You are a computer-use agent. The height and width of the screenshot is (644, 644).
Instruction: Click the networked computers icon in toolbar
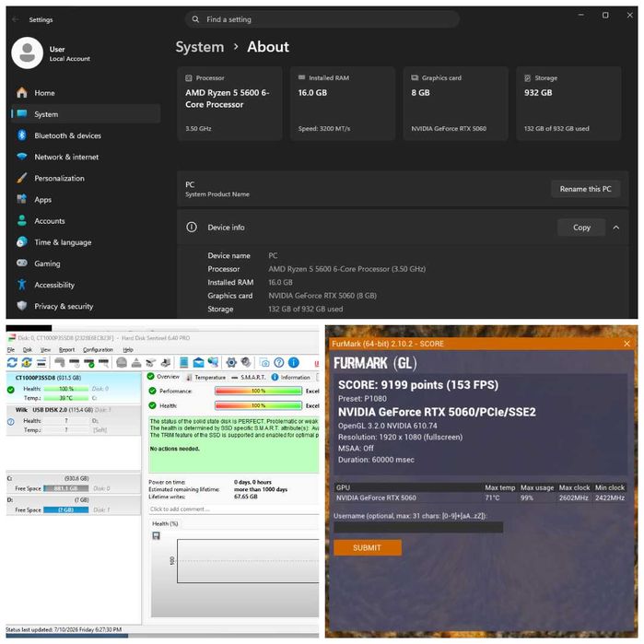pos(213,362)
